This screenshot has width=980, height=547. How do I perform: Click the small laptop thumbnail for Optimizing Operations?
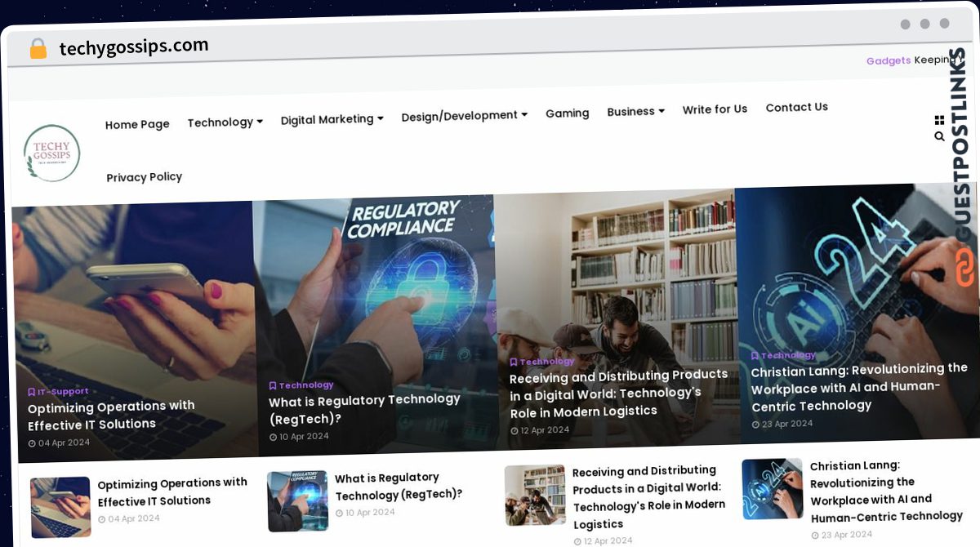(x=60, y=508)
